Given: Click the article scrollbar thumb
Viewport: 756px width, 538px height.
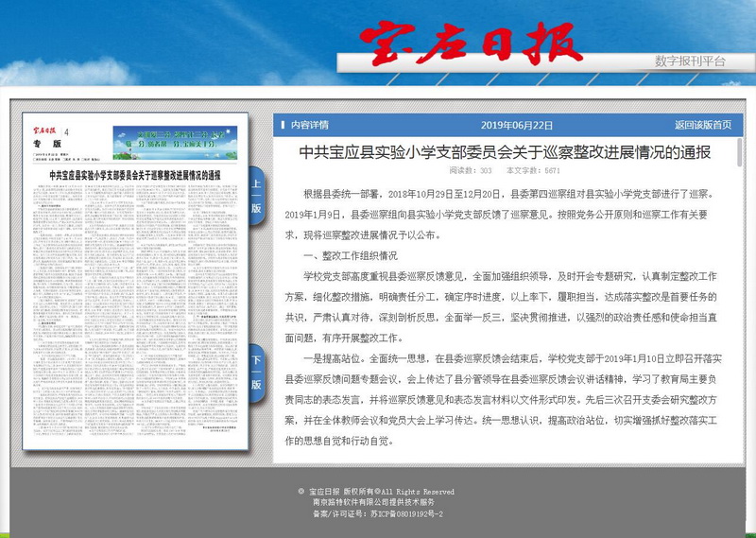Looking at the screenshot, I should point(740,152).
